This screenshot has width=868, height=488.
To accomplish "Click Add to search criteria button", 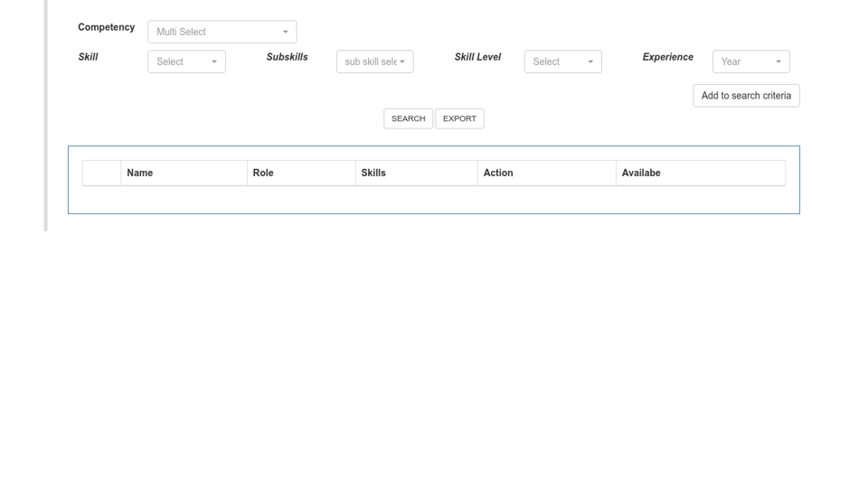I will 746,96.
